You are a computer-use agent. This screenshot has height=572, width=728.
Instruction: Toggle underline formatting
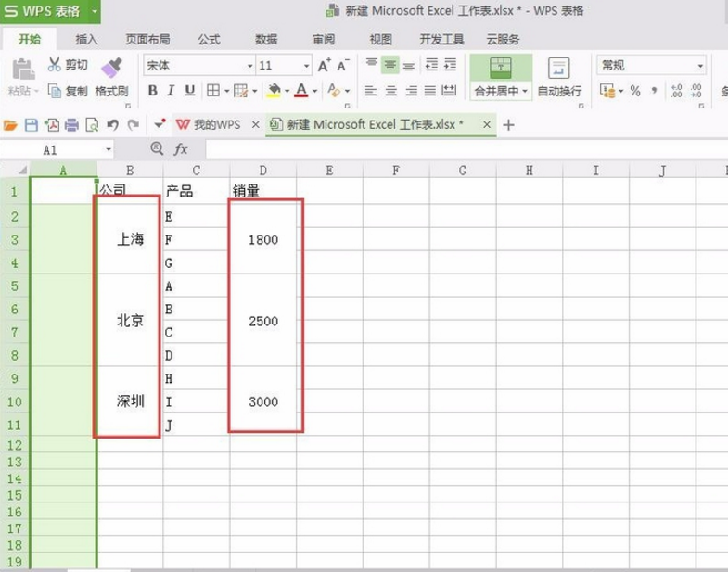click(189, 91)
